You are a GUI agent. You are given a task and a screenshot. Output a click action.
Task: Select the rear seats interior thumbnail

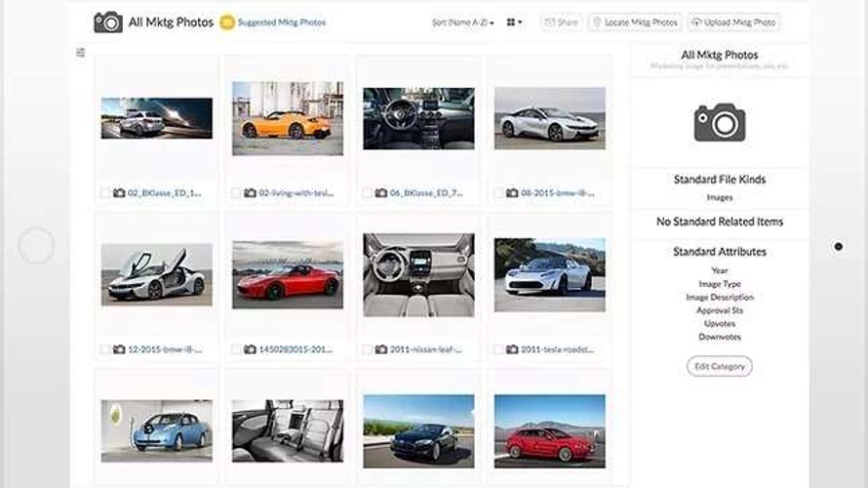point(288,431)
